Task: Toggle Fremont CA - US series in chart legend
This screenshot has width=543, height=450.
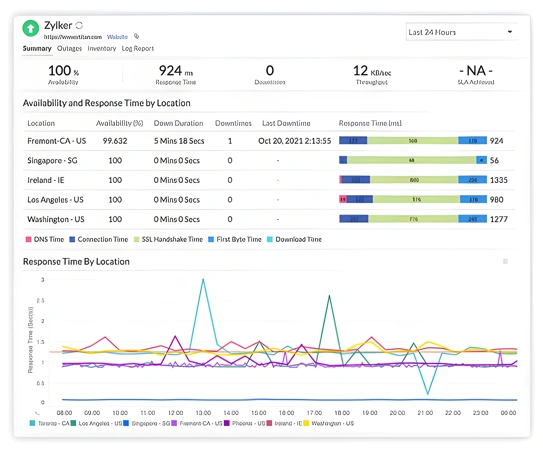Action: coord(197,423)
